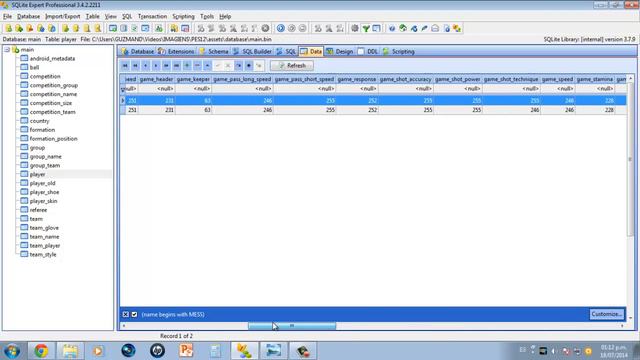This screenshot has height=360, width=640.
Task: Disable the name begins with MESS filter
Action: (x=134, y=314)
